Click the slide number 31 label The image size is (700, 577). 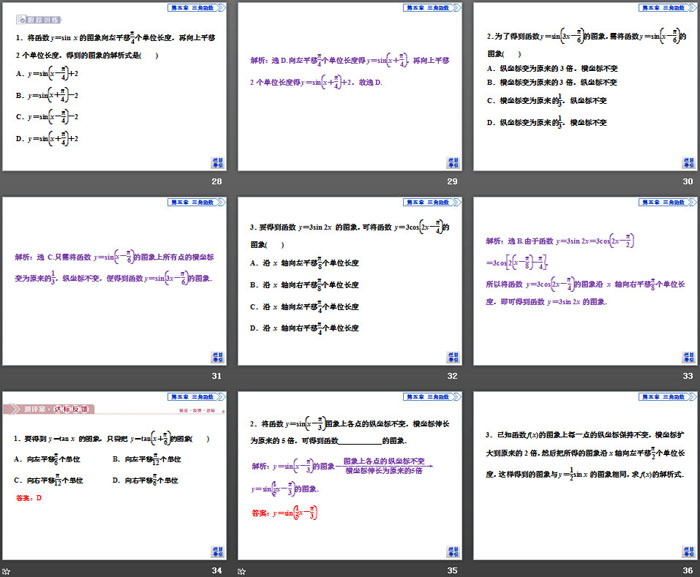coord(217,376)
